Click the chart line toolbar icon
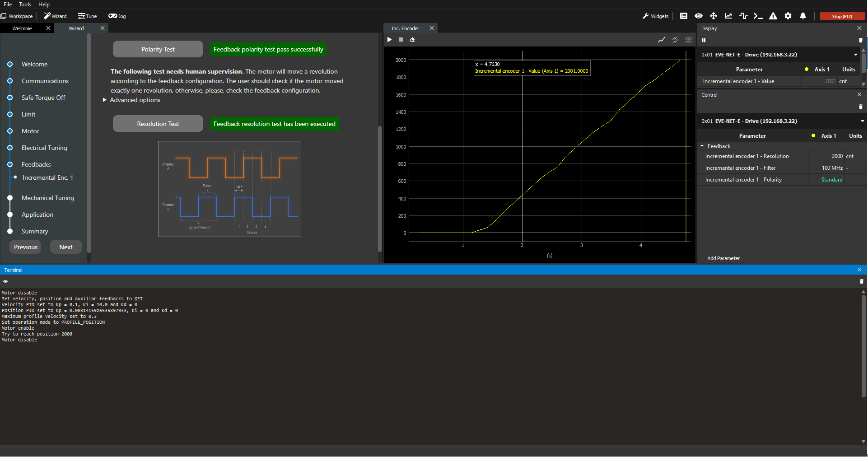Viewport: 868px width, 457px height. click(x=728, y=16)
